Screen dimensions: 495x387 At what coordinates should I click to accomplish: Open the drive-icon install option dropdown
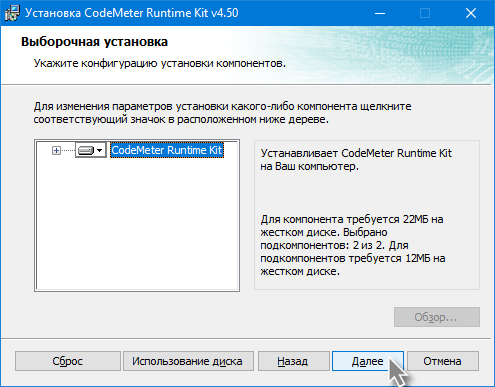(x=91, y=151)
